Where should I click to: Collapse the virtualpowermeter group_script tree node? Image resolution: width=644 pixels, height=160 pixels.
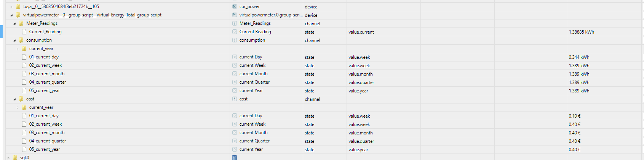point(11,15)
